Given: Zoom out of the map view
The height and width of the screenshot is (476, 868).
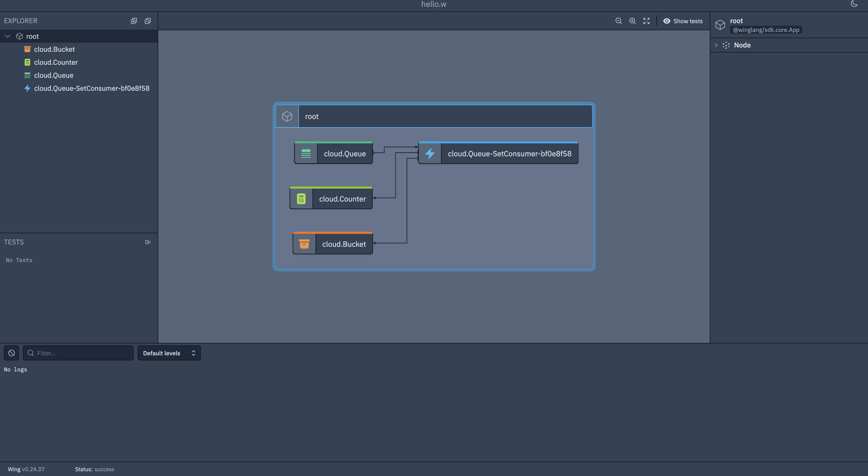Looking at the screenshot, I should (618, 21).
